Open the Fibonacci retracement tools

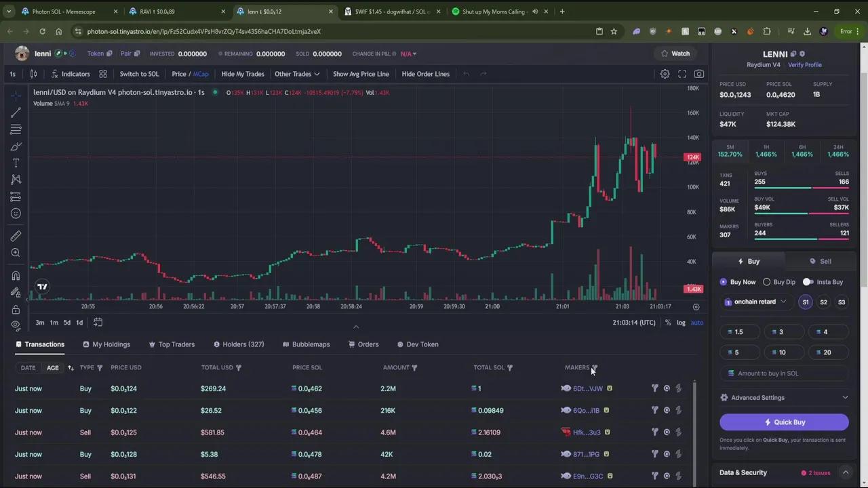pyautogui.click(x=16, y=129)
